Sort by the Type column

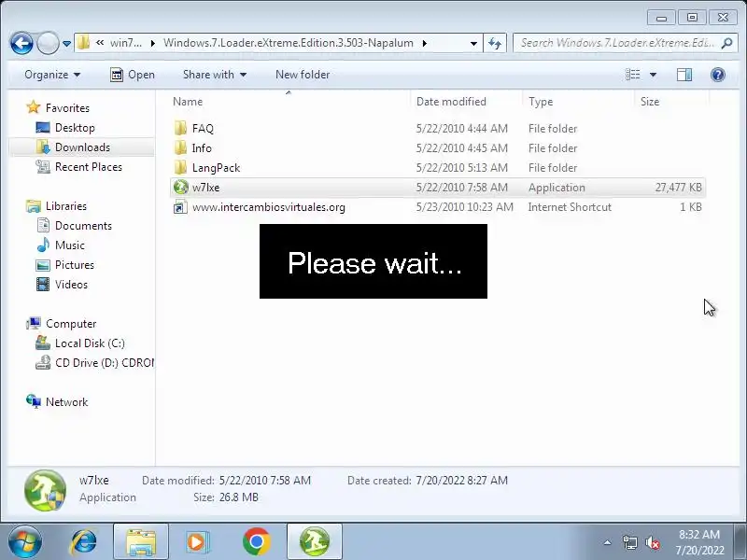coord(579,102)
